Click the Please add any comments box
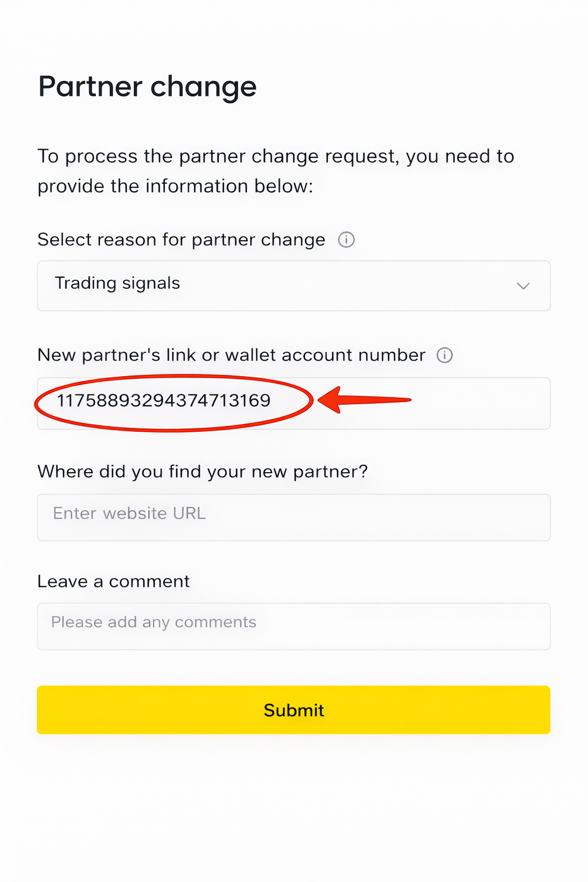 coord(293,626)
